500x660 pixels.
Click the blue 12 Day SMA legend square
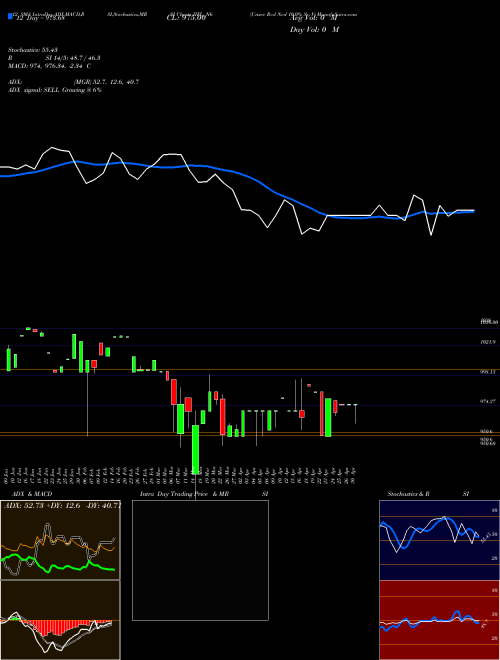click(x=10, y=16)
